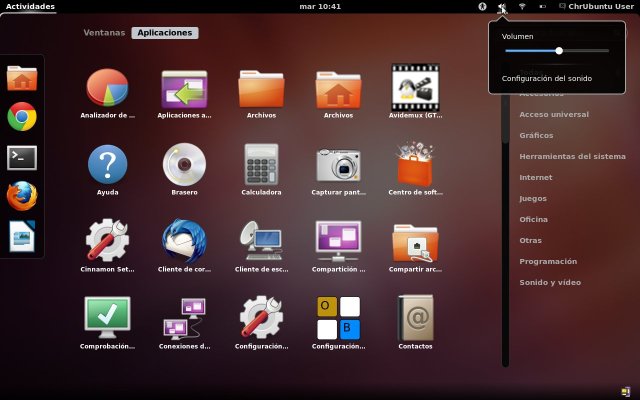Image resolution: width=640 pixels, height=400 pixels.
Task: Open Google Chrome from the dash
Action: (x=22, y=117)
